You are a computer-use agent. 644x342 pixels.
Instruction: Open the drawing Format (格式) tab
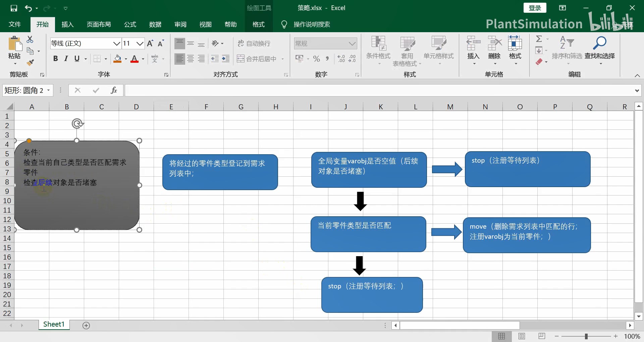[x=259, y=24]
